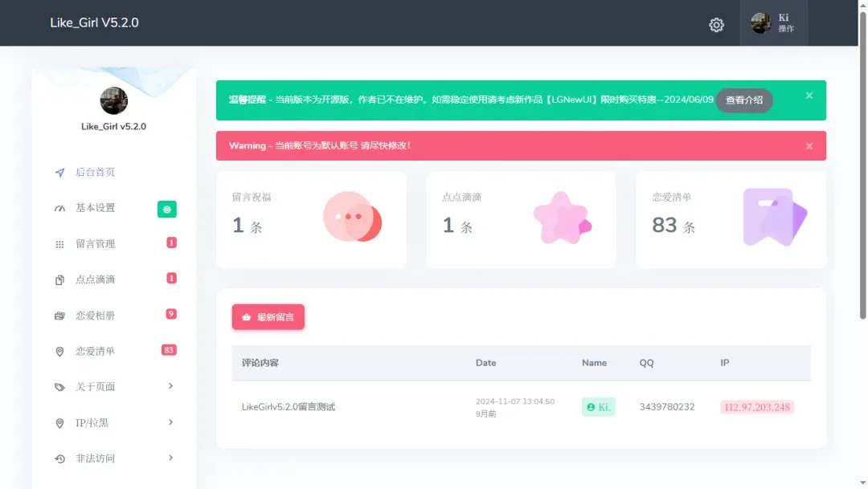This screenshot has height=489, width=868.
Task: Click the scrollbar down arrow
Action: click(862, 484)
